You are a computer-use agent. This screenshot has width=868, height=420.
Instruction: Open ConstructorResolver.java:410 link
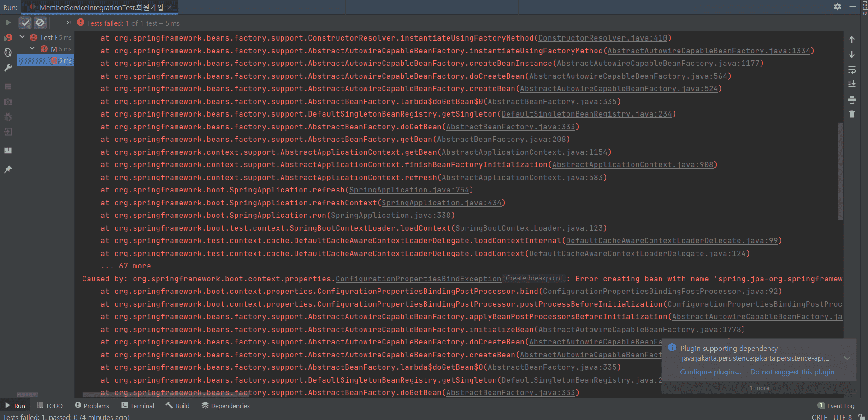[602, 38]
